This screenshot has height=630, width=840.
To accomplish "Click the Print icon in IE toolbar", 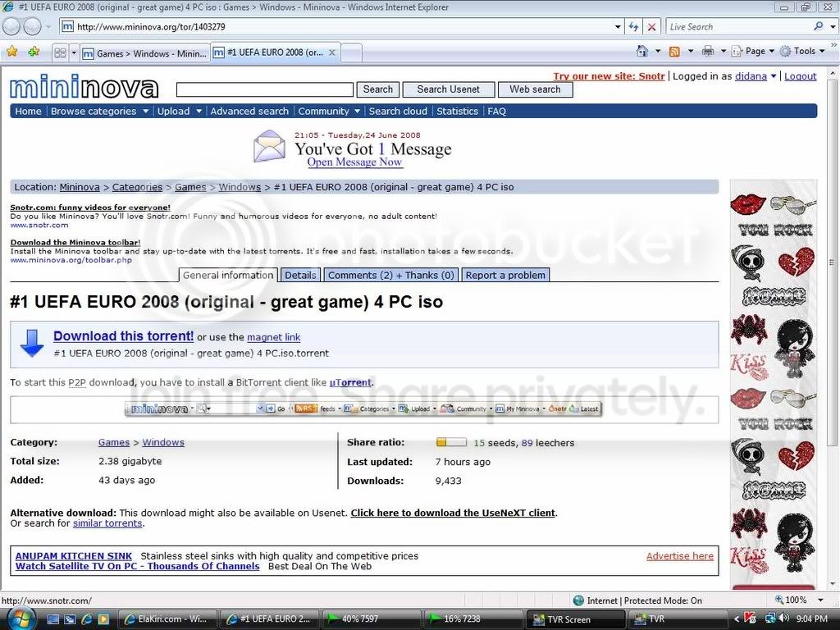I will coord(708,52).
